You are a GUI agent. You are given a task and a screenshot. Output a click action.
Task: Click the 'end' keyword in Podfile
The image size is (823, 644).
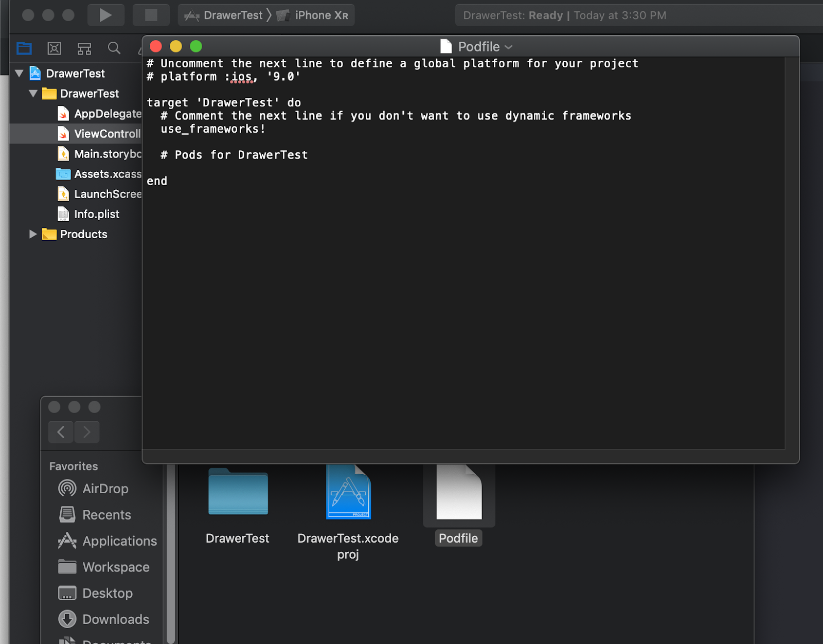[157, 181]
